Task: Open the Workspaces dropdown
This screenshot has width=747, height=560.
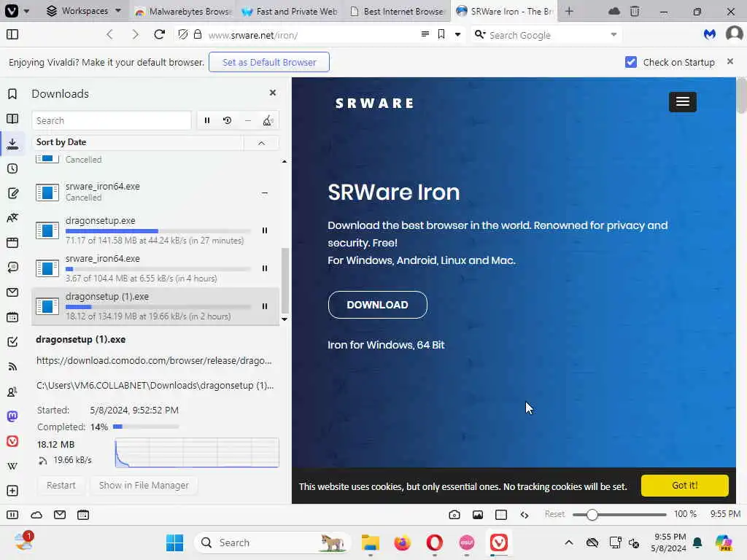Action: [x=84, y=10]
